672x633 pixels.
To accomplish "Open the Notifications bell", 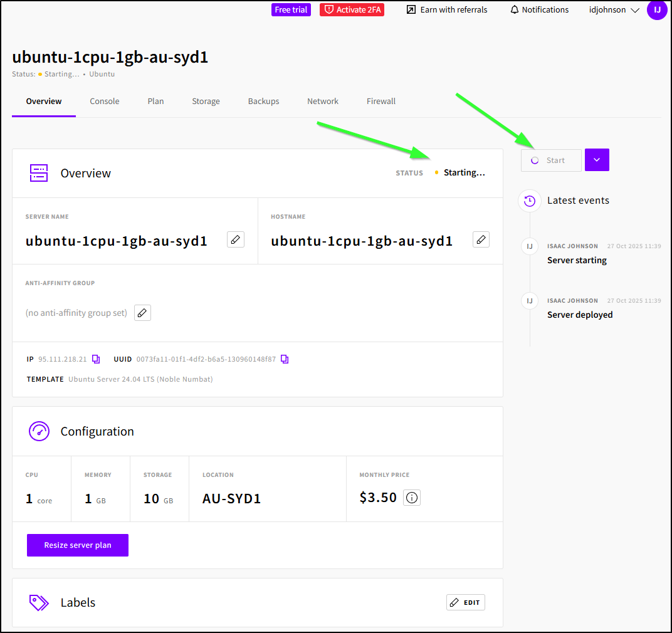I will [x=539, y=10].
